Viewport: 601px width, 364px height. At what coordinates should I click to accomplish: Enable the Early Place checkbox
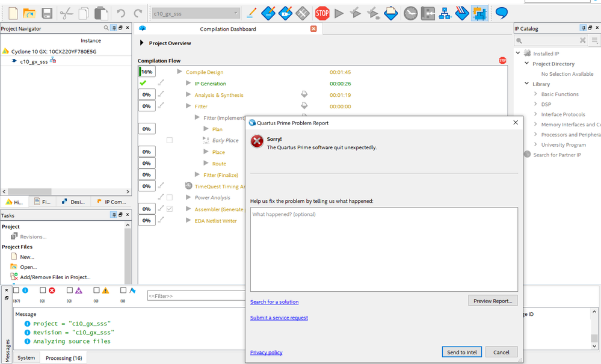[x=170, y=140]
